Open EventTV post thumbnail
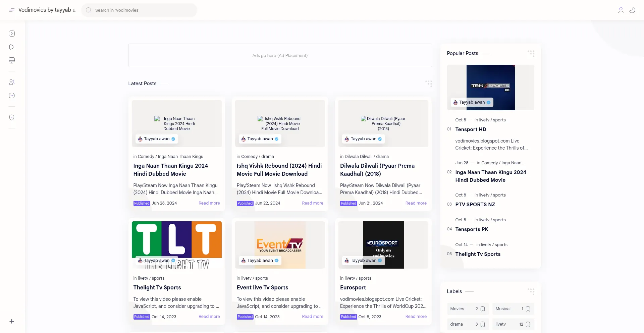Viewport: 644px width, 333px height. pyautogui.click(x=280, y=245)
